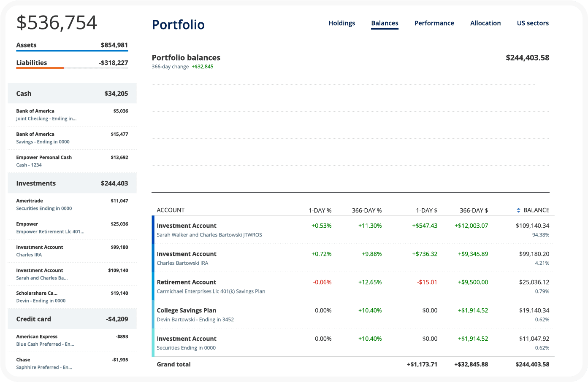
Task: Click the orange Liabilities progress bar
Action: pyautogui.click(x=40, y=68)
